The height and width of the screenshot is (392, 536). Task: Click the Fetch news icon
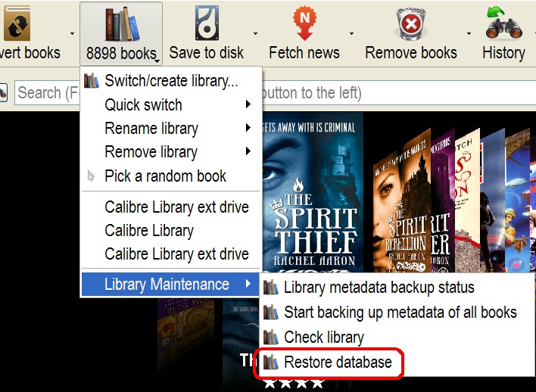click(x=304, y=23)
